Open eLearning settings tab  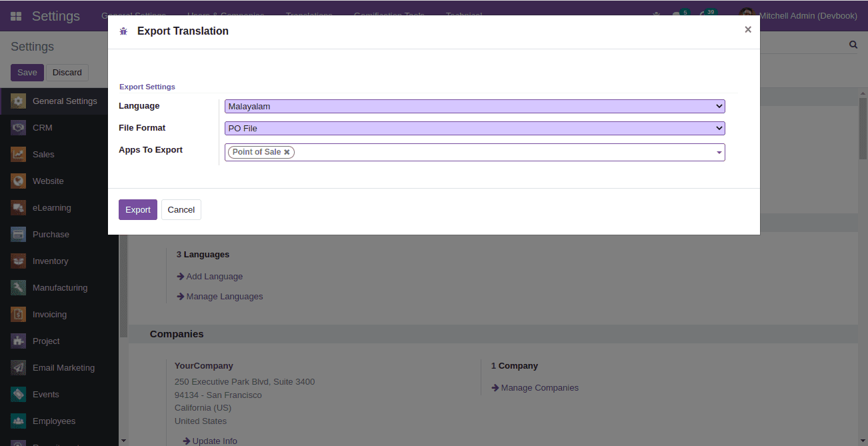point(59,208)
